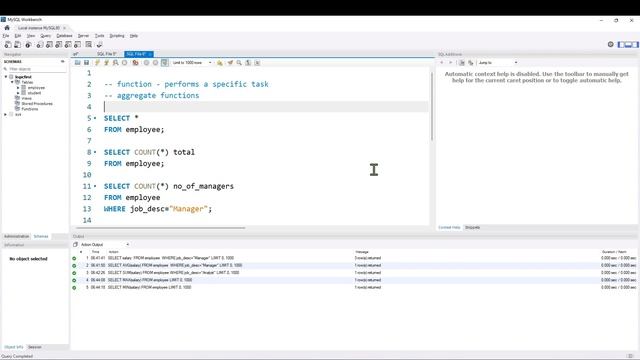Execute current statement under cursor icon
This screenshot has width=640, height=360.
pyautogui.click(x=107, y=62)
